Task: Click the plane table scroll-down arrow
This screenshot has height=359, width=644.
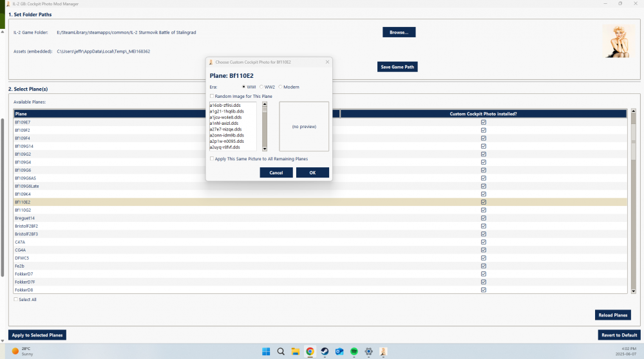Action: coord(633,291)
